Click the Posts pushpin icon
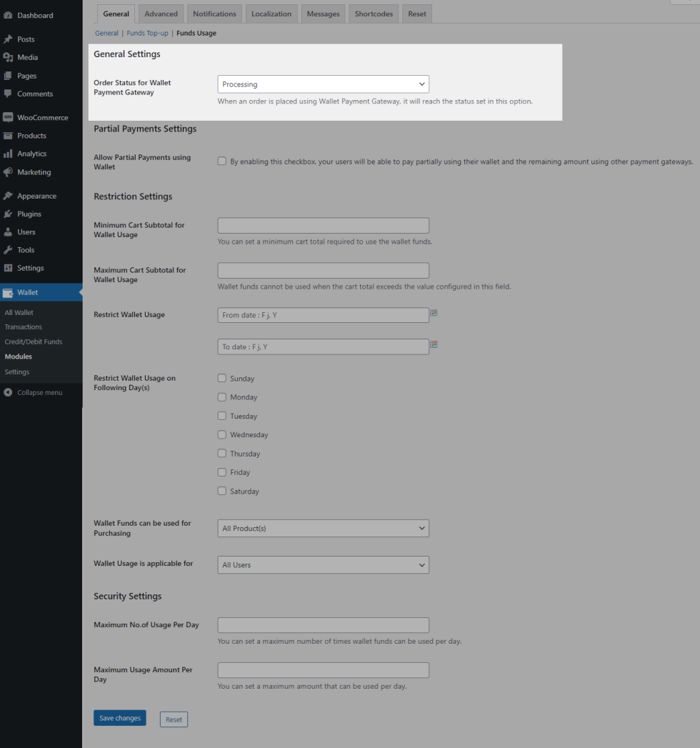700x748 pixels. coord(8,39)
